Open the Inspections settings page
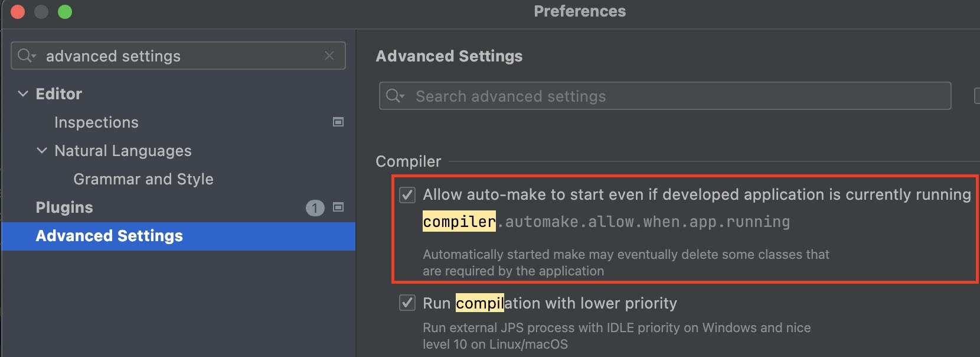The width and height of the screenshot is (980, 357). click(x=96, y=122)
